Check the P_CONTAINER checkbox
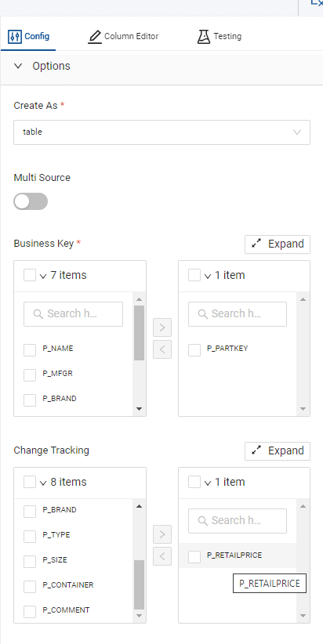This screenshot has height=644, width=323. pos(30,587)
